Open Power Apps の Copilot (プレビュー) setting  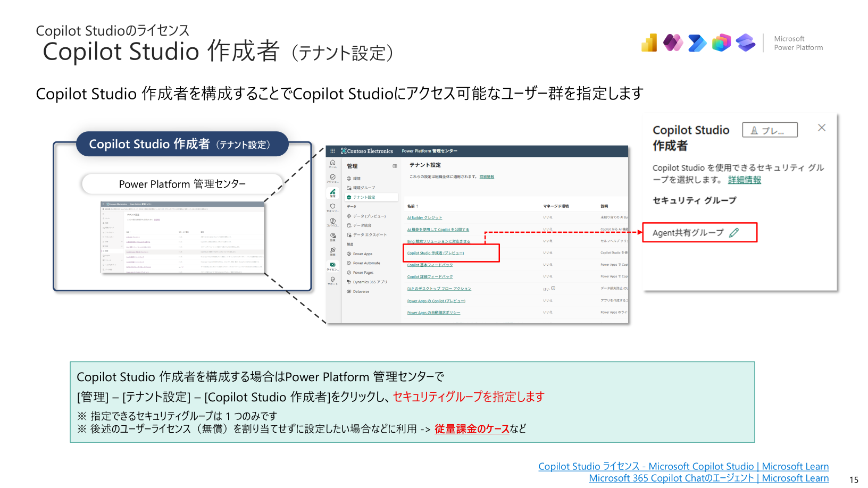coord(436,301)
